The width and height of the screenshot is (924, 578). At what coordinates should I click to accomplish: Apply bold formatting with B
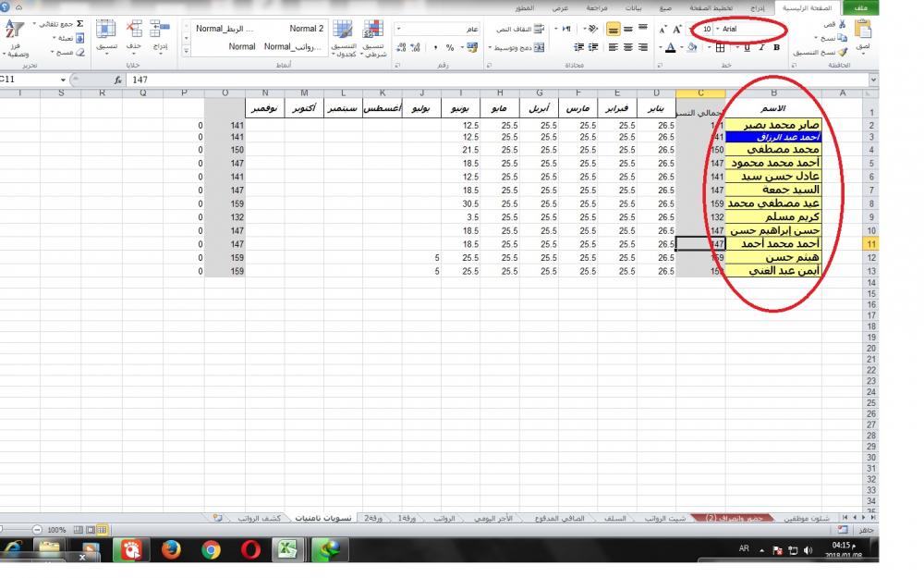pos(777,47)
